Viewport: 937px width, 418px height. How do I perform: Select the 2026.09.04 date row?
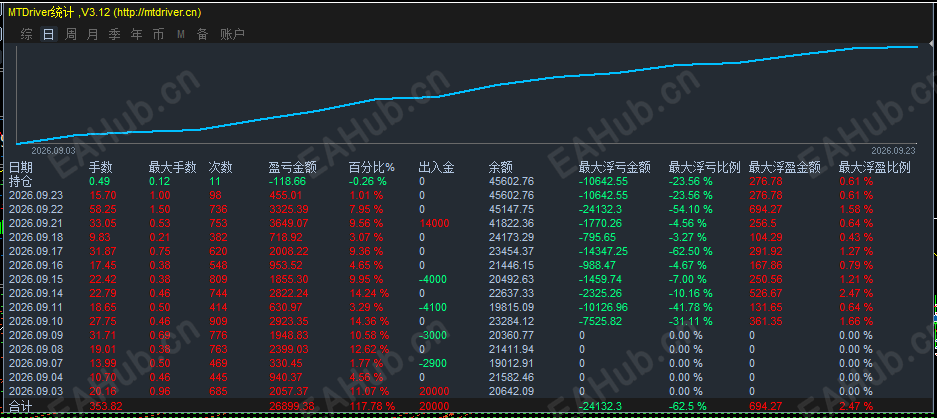click(x=36, y=377)
